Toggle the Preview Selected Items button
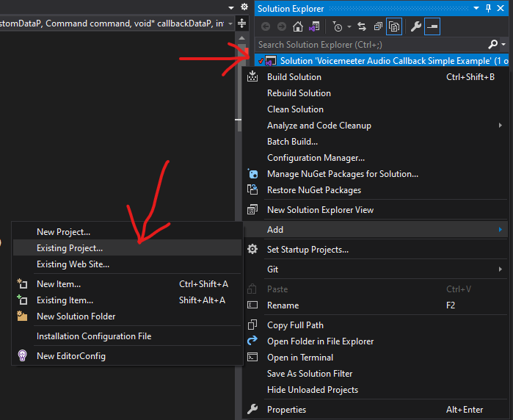Image resolution: width=513 pixels, height=420 pixels. (x=432, y=26)
